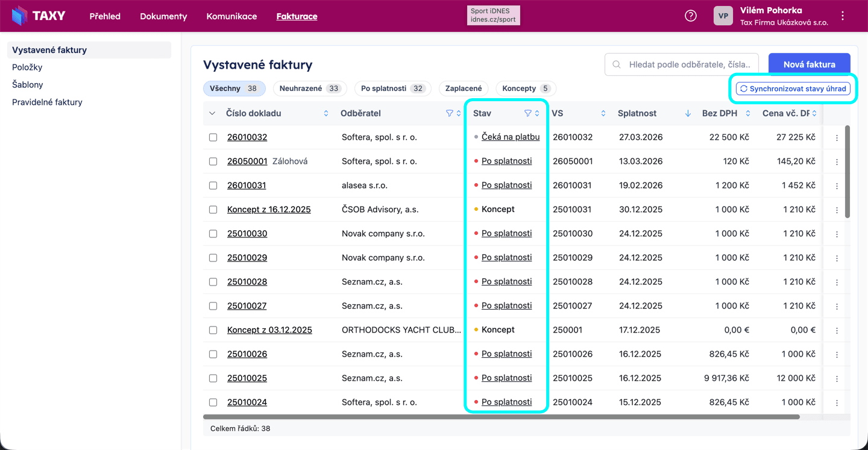
Task: Check the box for invoice 25010028
Action: click(213, 282)
